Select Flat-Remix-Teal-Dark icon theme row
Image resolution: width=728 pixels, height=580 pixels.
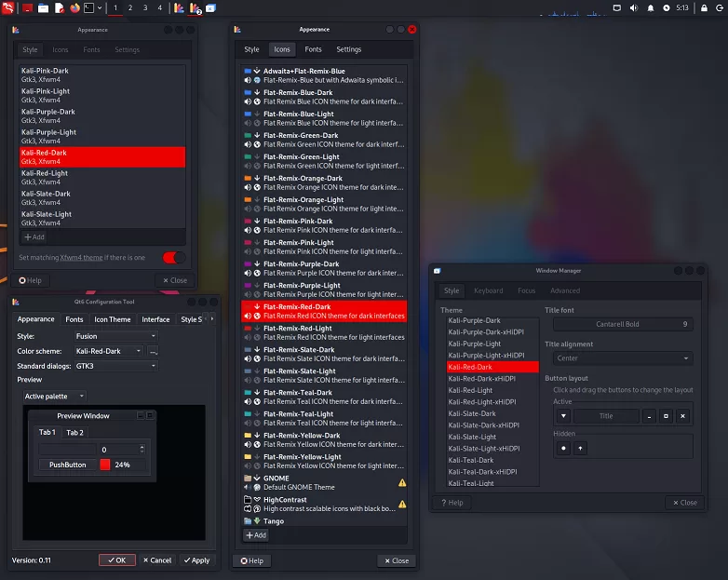[x=324, y=397]
